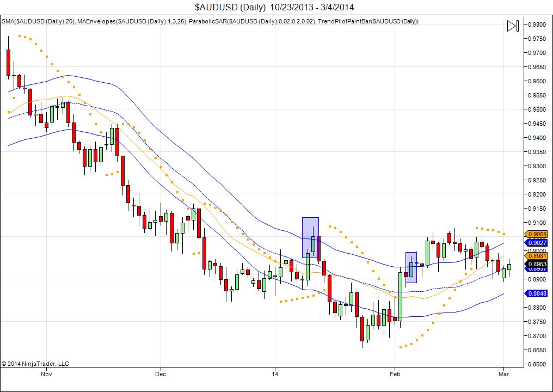Screen dimensions: 553x392
Task: Click the 0.9400 price axis label
Action: click(537, 138)
